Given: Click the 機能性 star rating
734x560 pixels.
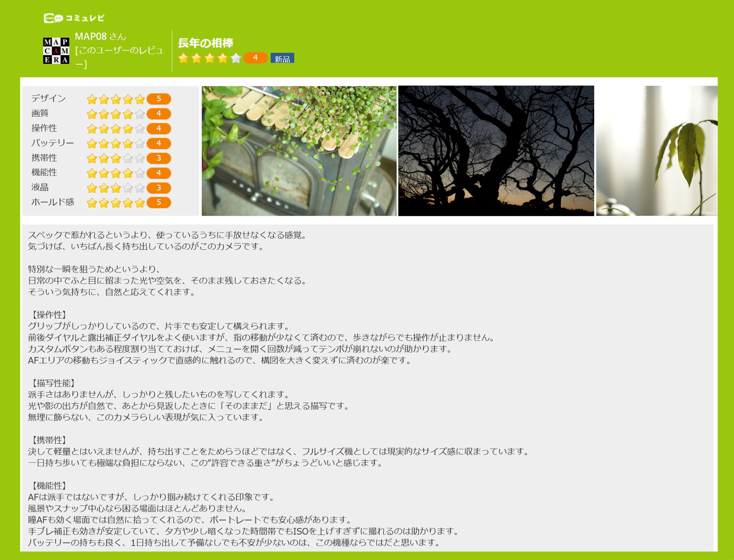Looking at the screenshot, I should (x=116, y=173).
